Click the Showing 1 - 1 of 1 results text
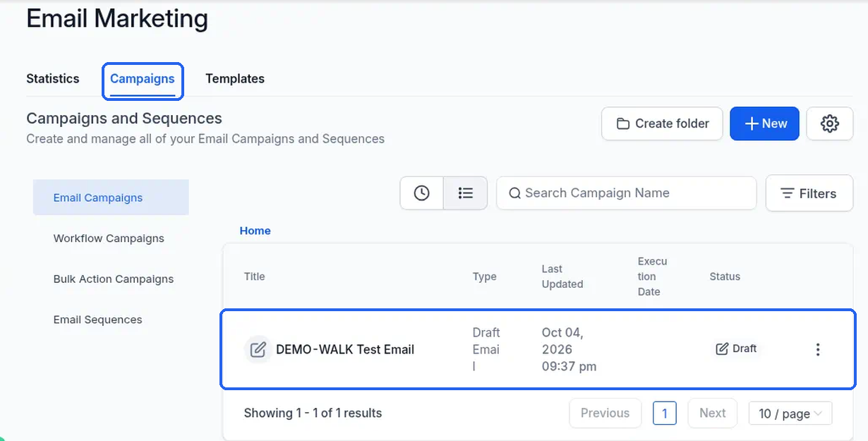The height and width of the screenshot is (441, 868). pyautogui.click(x=313, y=413)
